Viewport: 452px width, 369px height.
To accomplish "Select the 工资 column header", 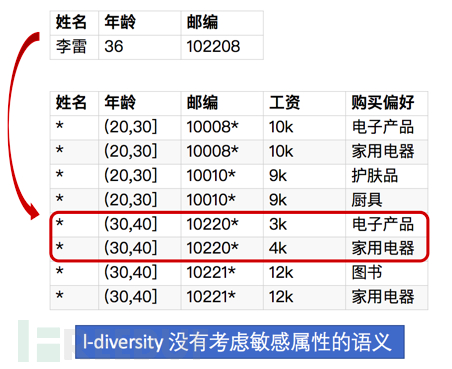I will (304, 103).
